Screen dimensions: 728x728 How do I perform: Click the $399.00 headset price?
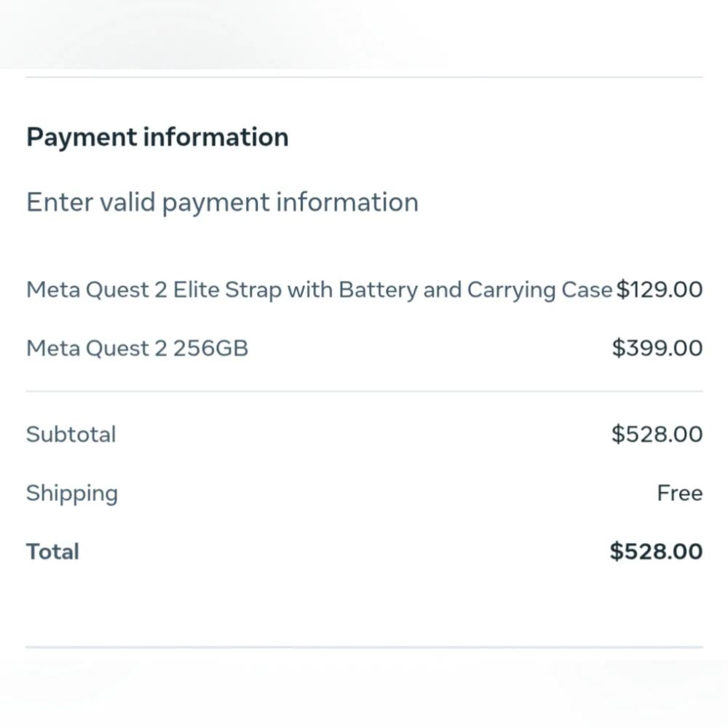[657, 348]
